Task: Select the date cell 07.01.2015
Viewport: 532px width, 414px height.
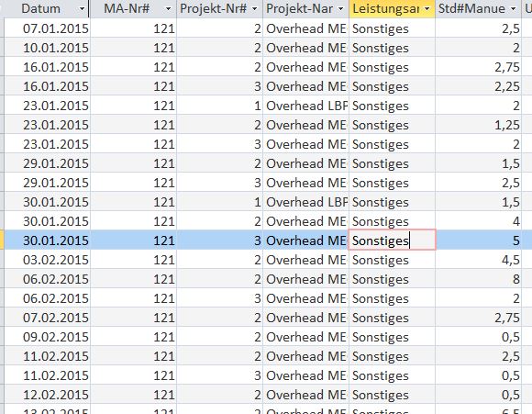Action: (48, 28)
